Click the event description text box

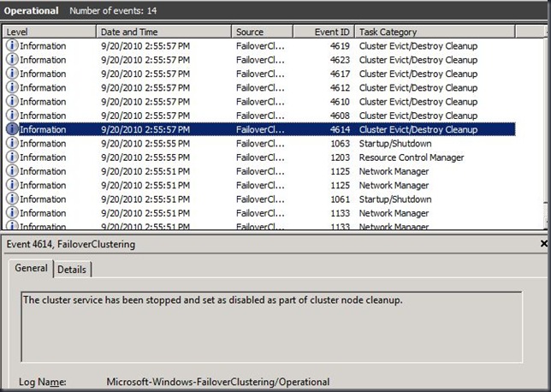pyautogui.click(x=271, y=327)
